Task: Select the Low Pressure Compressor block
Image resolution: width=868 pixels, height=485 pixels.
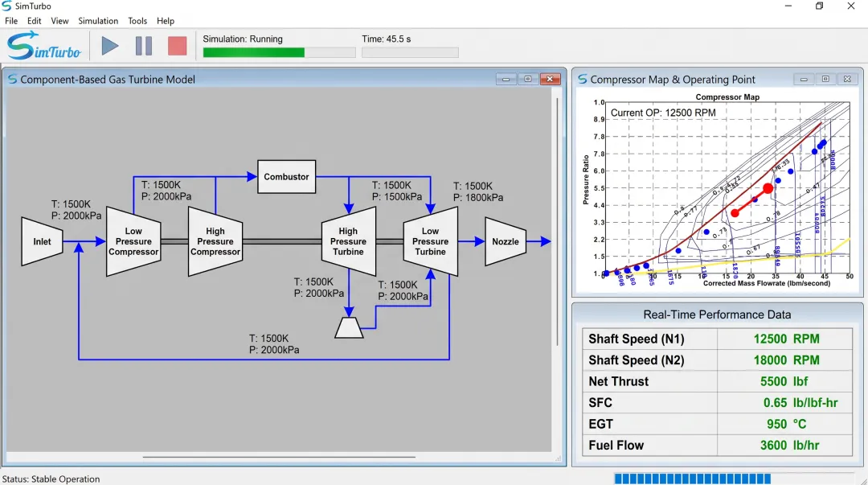Action: click(133, 241)
